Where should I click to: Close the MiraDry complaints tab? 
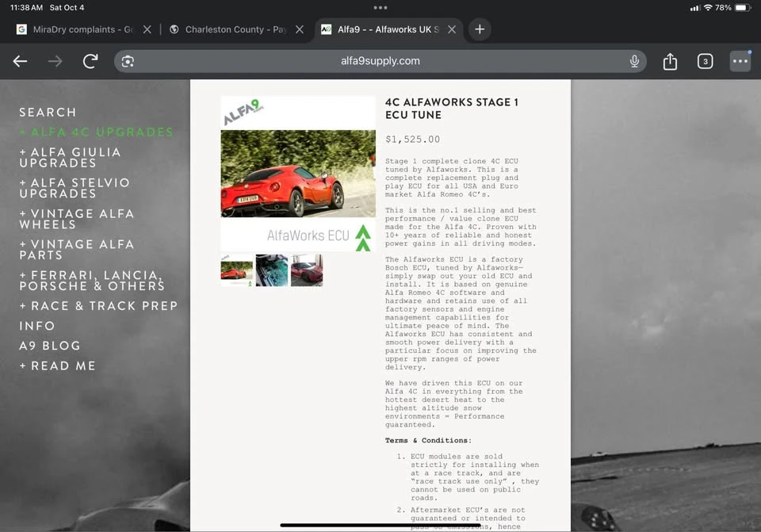(x=147, y=29)
